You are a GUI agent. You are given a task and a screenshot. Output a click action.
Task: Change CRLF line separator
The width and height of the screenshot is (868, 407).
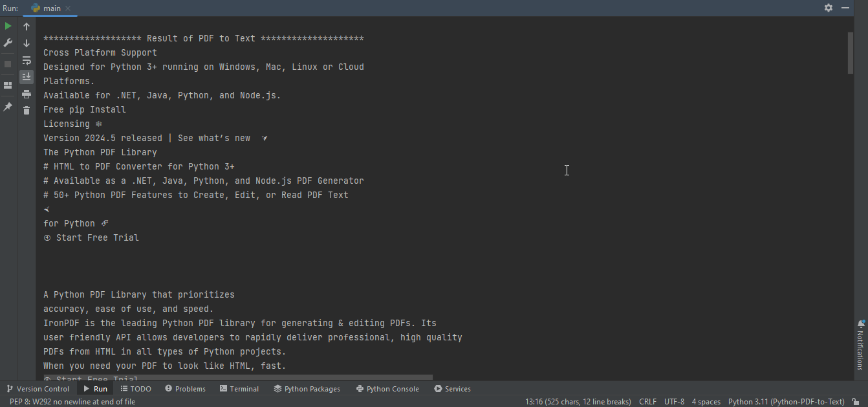pyautogui.click(x=647, y=402)
